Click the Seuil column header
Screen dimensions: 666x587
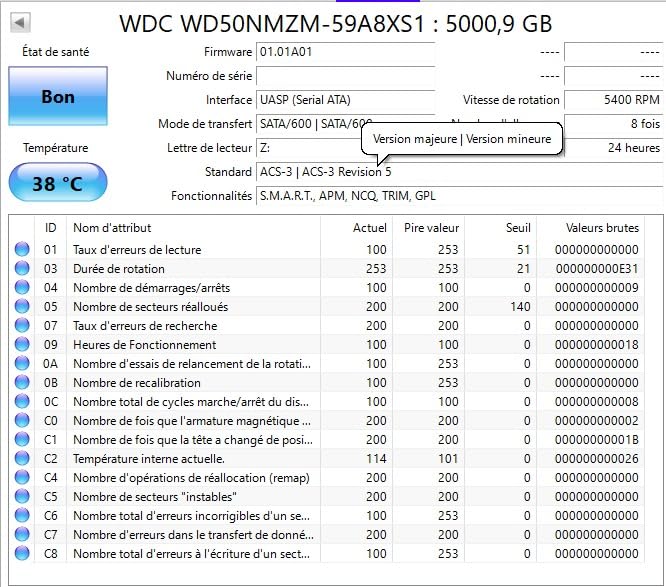point(518,228)
